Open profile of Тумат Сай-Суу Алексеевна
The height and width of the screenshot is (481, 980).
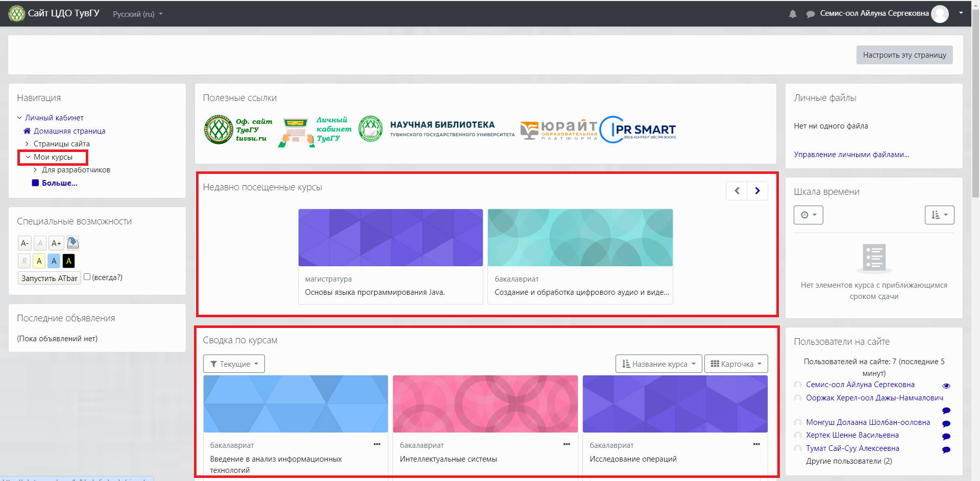852,448
